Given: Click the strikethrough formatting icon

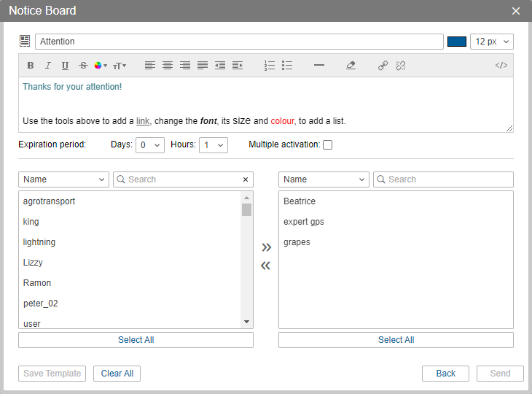Looking at the screenshot, I should click(83, 66).
